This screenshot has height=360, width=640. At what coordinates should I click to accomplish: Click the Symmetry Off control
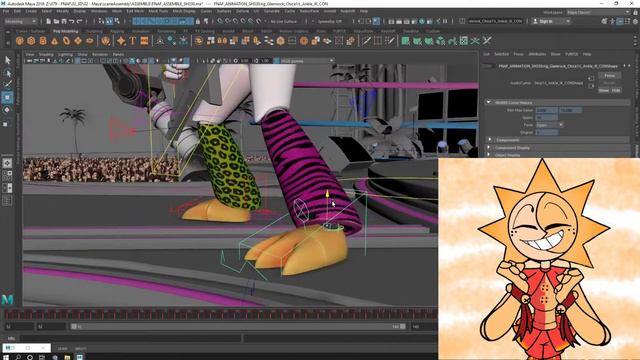tap(329, 21)
